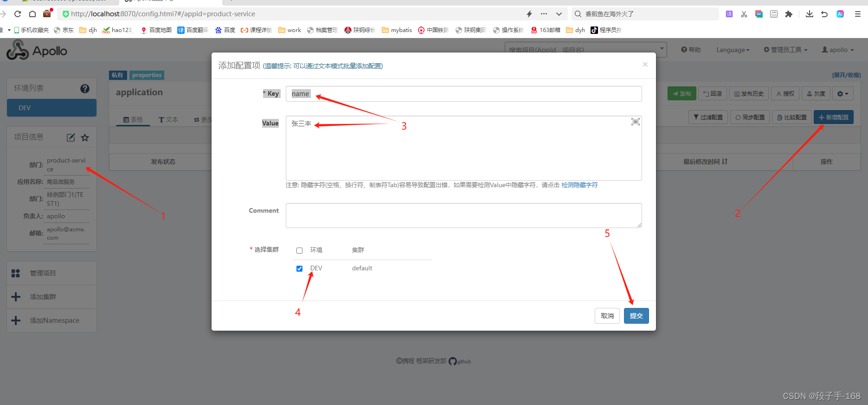The height and width of the screenshot is (405, 868).
Task: Uncheck the DEV cluster checkbox
Action: pos(300,268)
